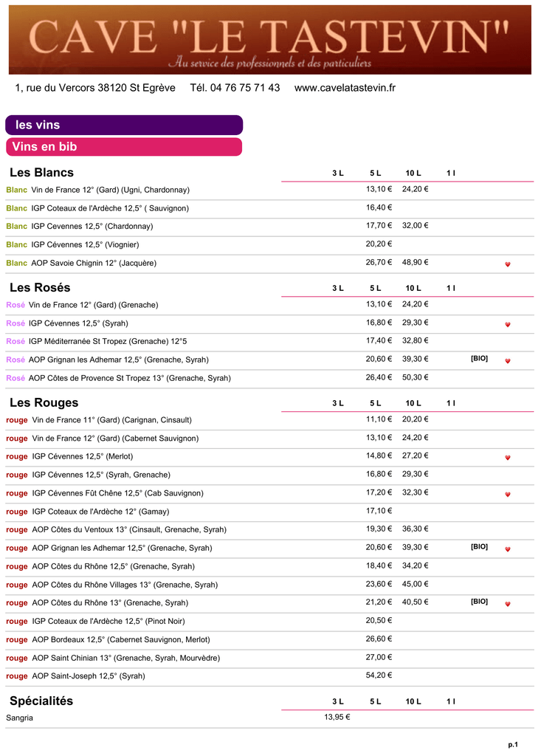Click the 10 L column header under Les Rosés
Screen dimensions: 541x756
click(x=413, y=288)
